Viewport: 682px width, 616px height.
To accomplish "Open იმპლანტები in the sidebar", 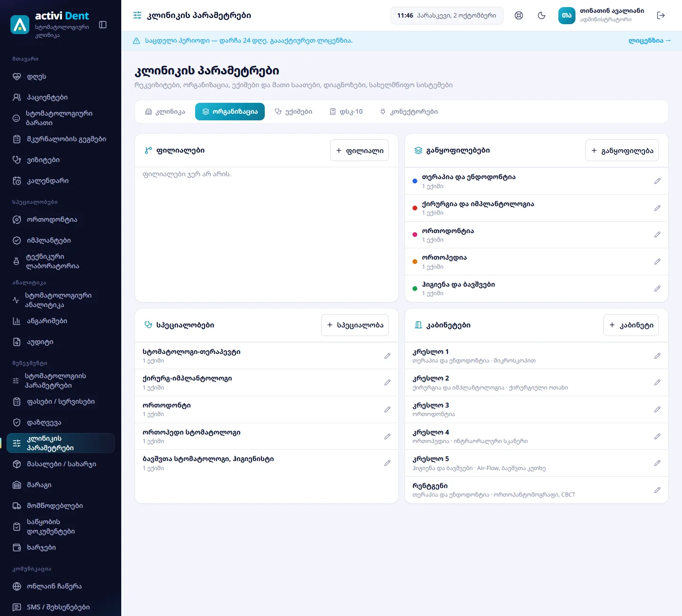I will tap(61, 240).
